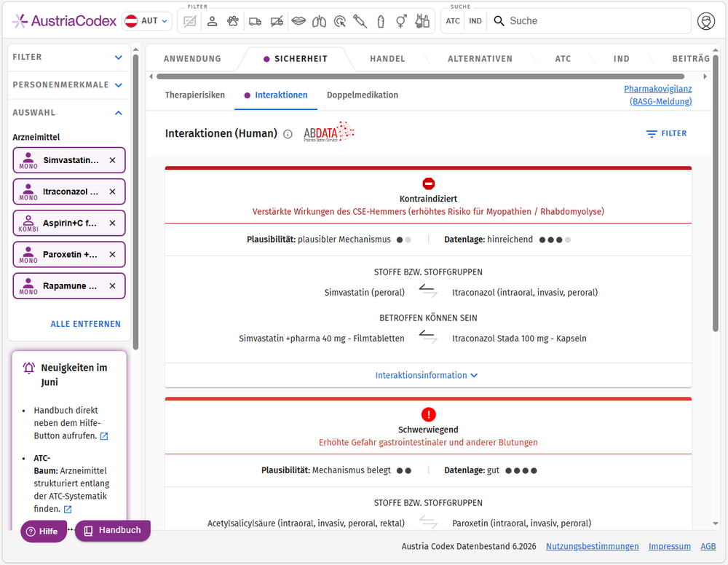Select the suppository filter icon

pos(381,21)
